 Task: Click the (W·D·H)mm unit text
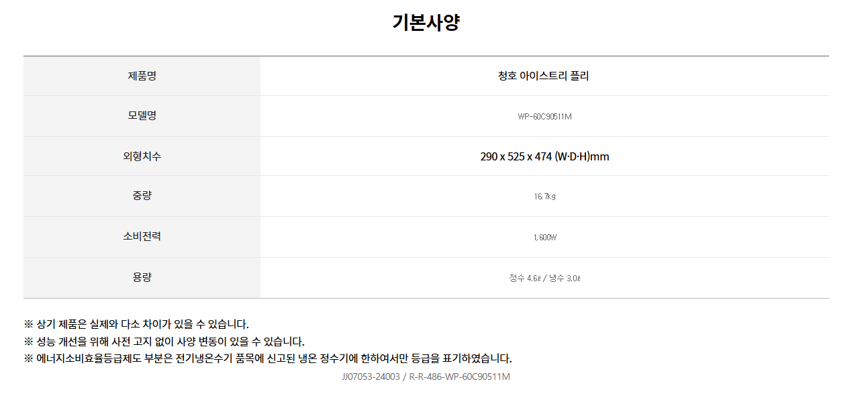582,156
